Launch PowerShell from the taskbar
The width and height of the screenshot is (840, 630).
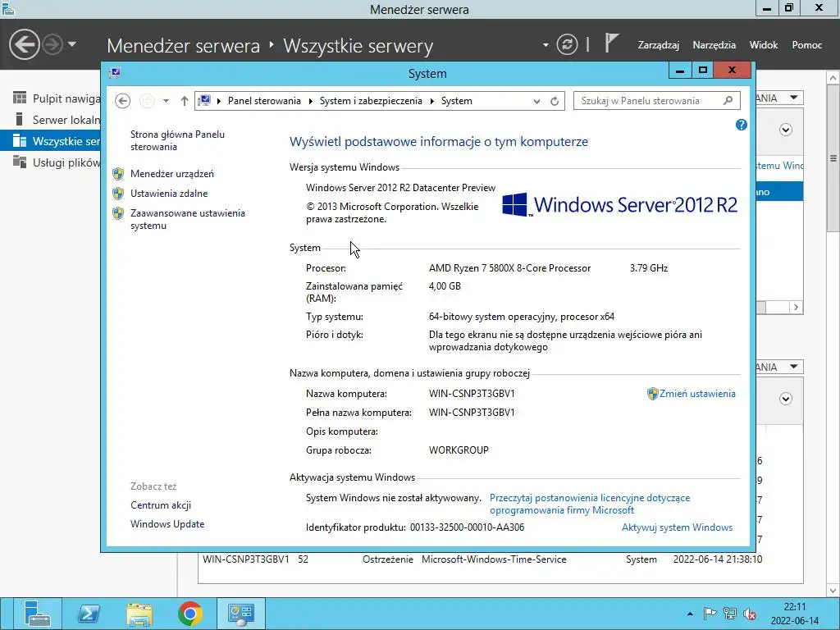click(x=89, y=614)
